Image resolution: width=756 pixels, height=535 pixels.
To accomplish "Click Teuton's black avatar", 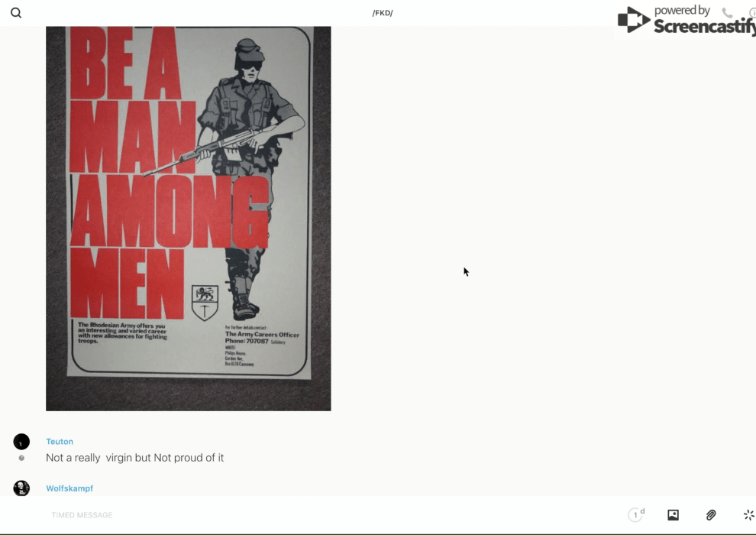I will point(21,442).
